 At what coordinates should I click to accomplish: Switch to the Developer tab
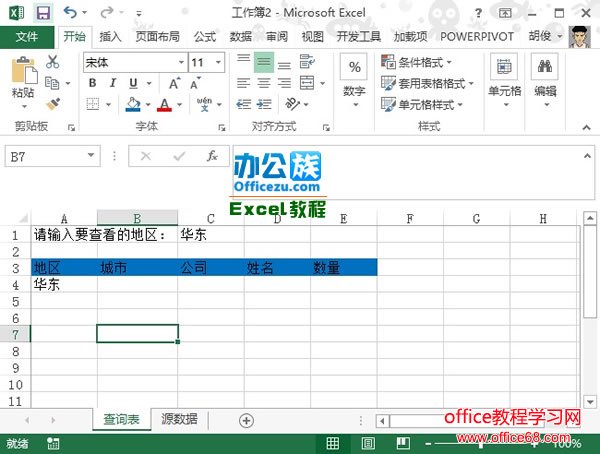pyautogui.click(x=359, y=37)
